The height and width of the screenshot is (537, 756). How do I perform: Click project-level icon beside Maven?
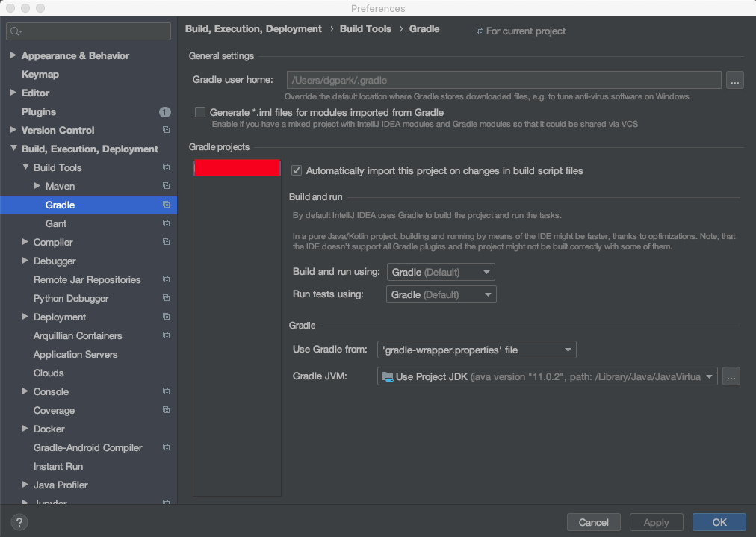(x=167, y=185)
